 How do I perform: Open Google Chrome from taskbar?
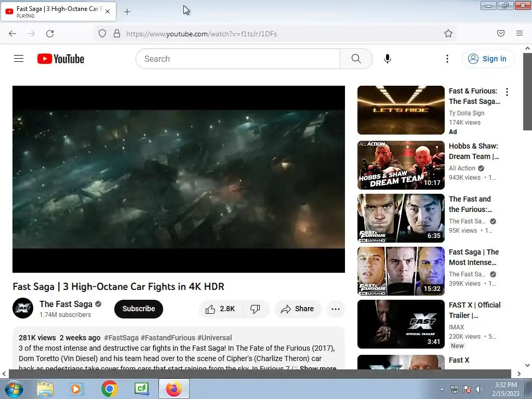click(109, 389)
